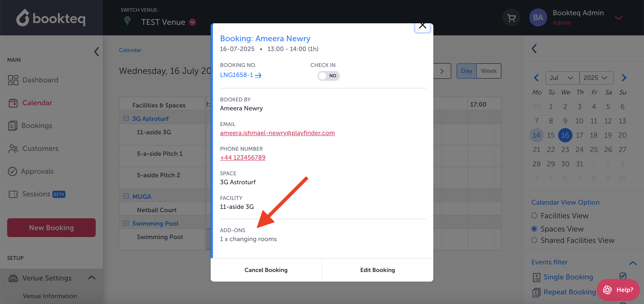Collapse the right calendar panel chevron
This screenshot has height=304, width=644.
point(534,49)
